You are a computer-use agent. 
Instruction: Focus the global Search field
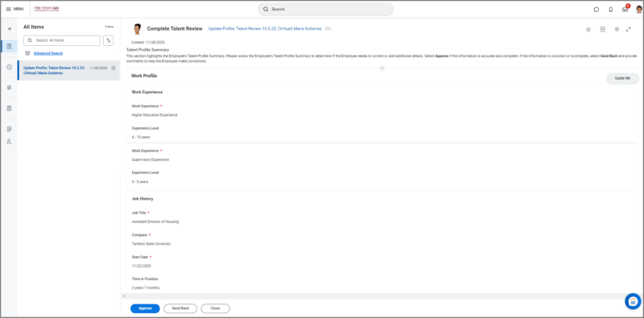[325, 9]
